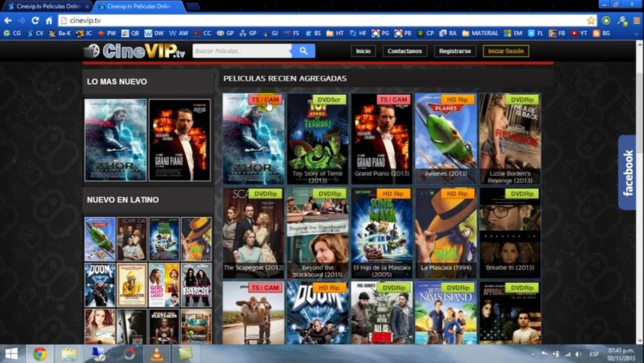Viewport: 644px width, 363px height.
Task: Open Toy Story of Terror (2013) poster
Action: [318, 139]
